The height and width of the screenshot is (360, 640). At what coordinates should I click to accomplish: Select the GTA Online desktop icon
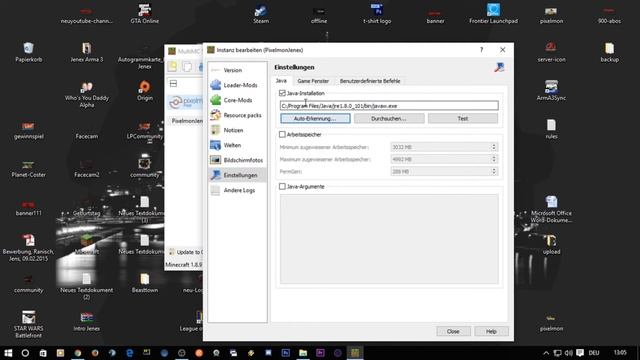pyautogui.click(x=144, y=13)
